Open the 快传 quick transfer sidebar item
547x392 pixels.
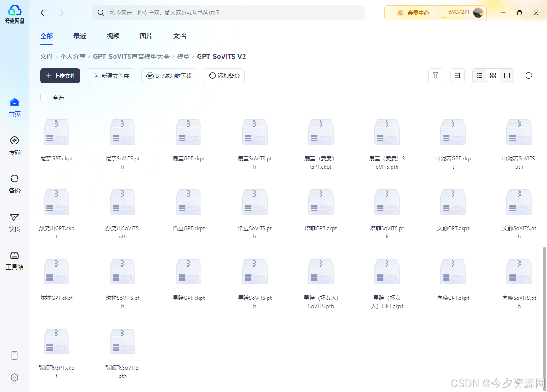click(15, 222)
